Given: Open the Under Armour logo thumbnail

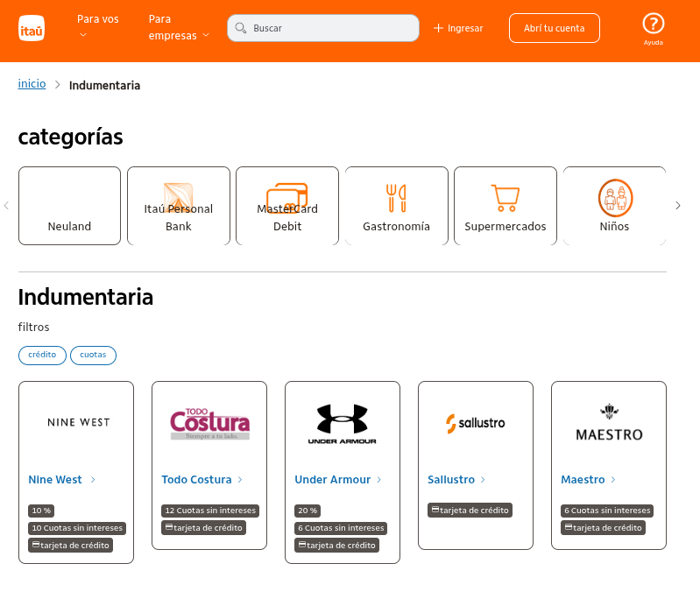Looking at the screenshot, I should [342, 423].
